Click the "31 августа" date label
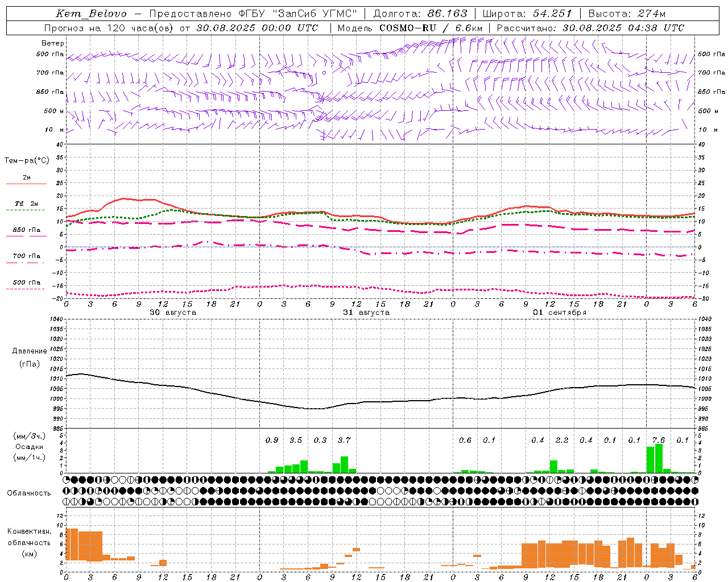728x582 pixels. [x=366, y=313]
